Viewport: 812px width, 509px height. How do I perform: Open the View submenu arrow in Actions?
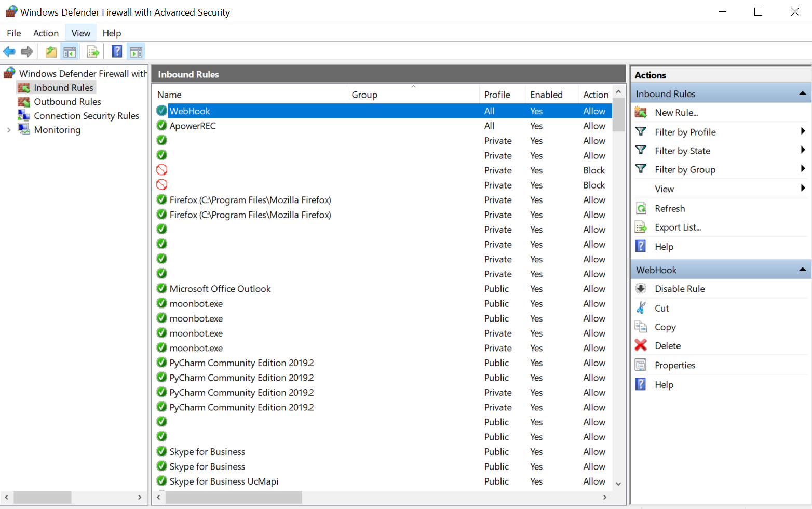pos(803,188)
